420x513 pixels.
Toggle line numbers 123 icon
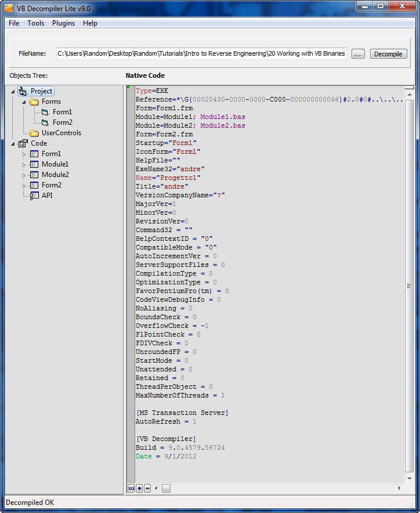pos(131,488)
